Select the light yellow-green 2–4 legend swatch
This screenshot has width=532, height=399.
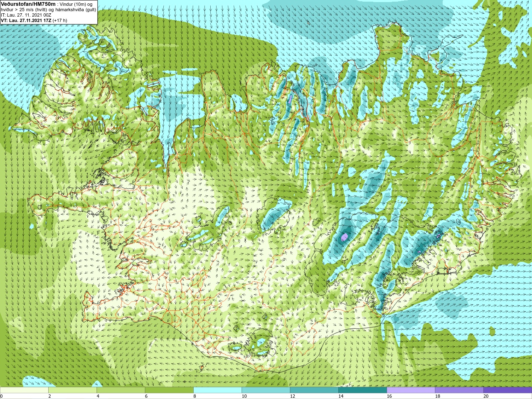coord(73,390)
